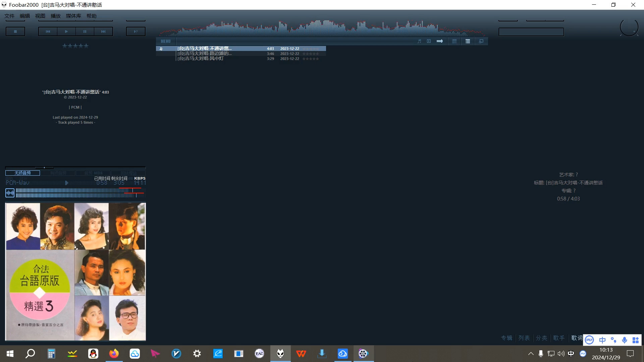Switch to the 列表 tab
This screenshot has width=644, height=362.
pos(524,338)
